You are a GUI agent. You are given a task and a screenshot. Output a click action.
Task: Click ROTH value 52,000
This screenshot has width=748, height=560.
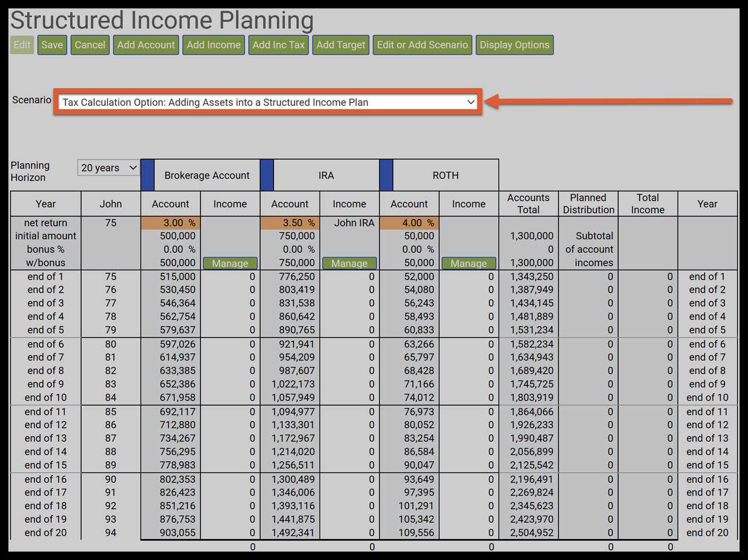point(419,277)
